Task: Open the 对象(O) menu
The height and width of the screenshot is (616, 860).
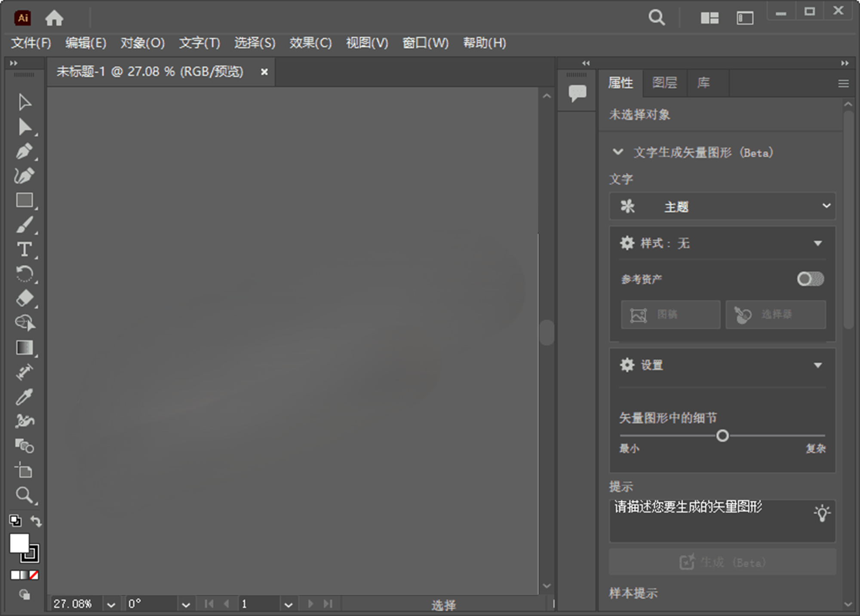Action: pyautogui.click(x=143, y=43)
